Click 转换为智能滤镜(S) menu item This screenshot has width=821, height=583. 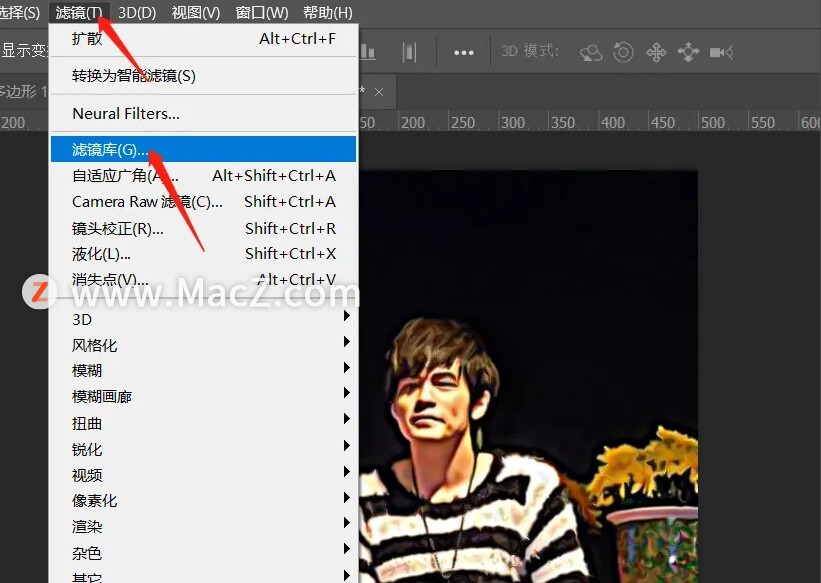[x=134, y=76]
